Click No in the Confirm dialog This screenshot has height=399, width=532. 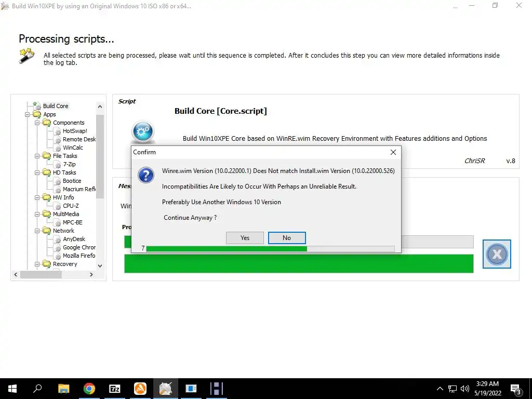tap(287, 238)
